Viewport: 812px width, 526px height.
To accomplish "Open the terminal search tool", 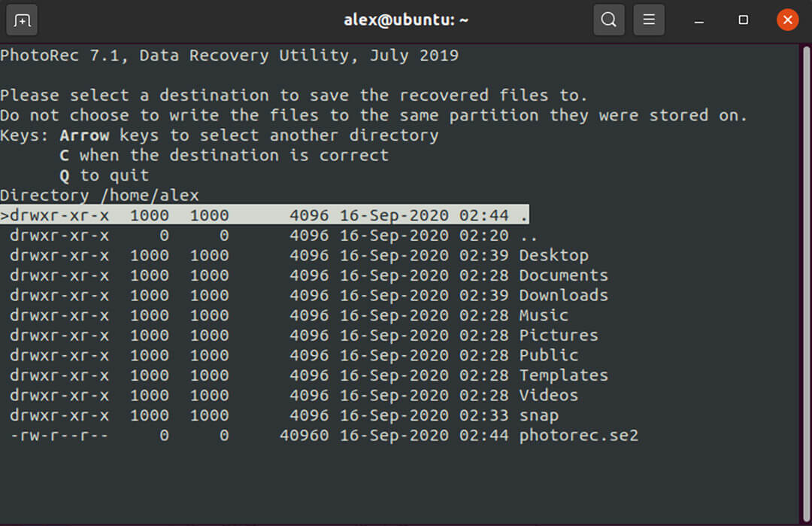I will tap(608, 20).
